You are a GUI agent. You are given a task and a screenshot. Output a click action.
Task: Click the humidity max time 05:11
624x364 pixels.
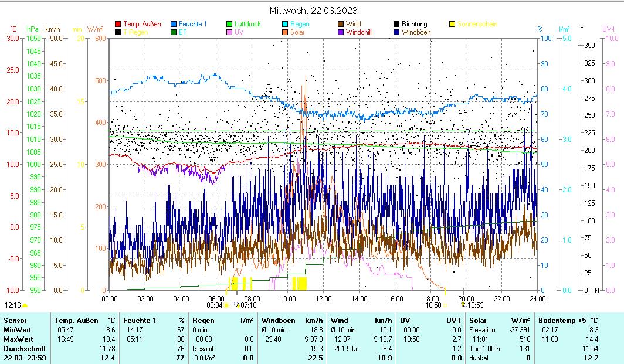tap(134, 339)
